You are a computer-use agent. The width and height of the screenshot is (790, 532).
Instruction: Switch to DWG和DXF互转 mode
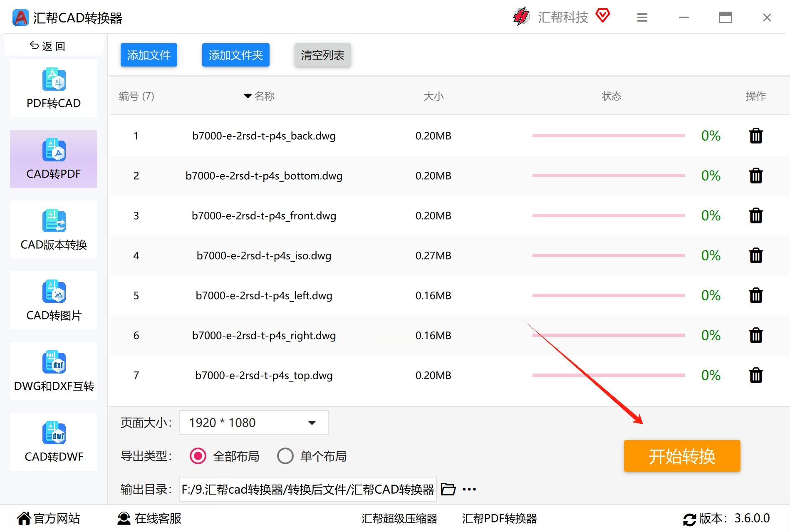click(54, 371)
